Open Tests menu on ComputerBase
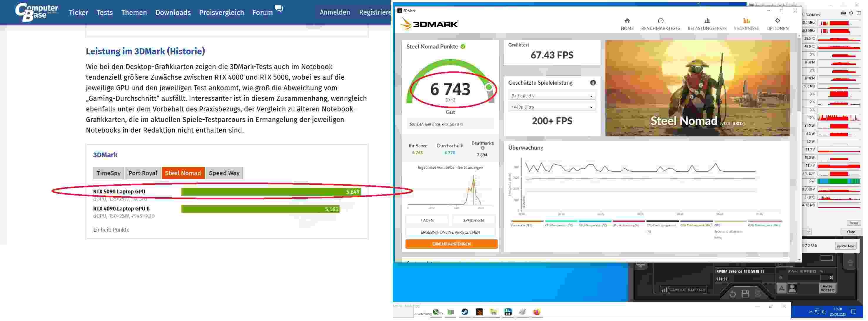This screenshot has height=321, width=868. point(104,12)
